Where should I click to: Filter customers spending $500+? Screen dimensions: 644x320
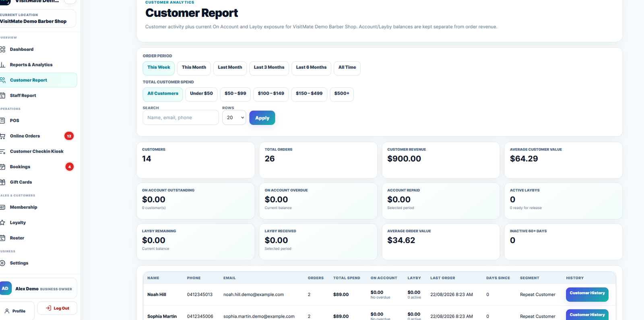[342, 94]
